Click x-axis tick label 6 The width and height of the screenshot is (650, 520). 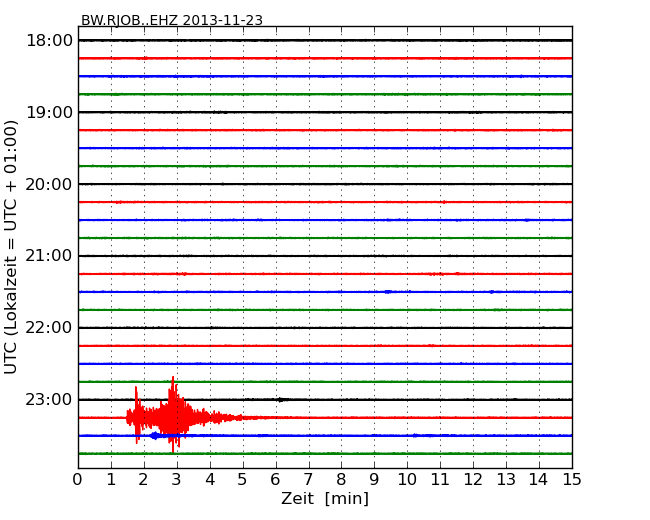[x=275, y=480]
